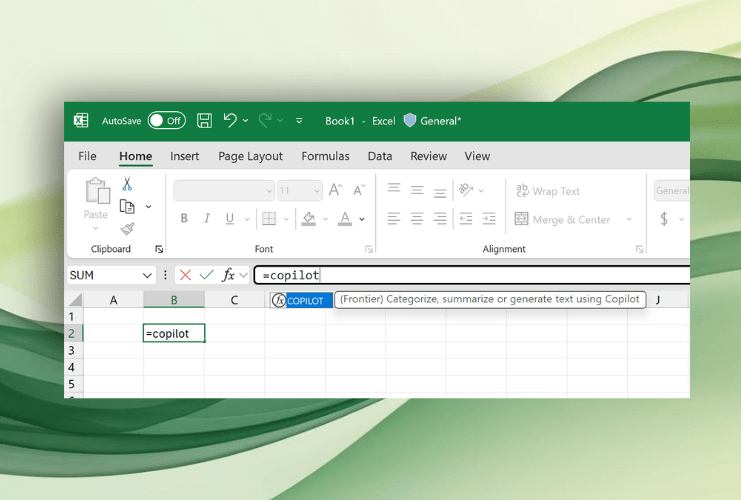Click the Cut scissors icon

click(127, 184)
